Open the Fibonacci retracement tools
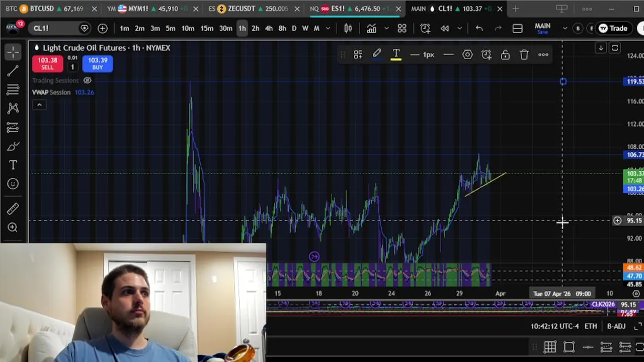The height and width of the screenshot is (362, 644). (x=13, y=89)
